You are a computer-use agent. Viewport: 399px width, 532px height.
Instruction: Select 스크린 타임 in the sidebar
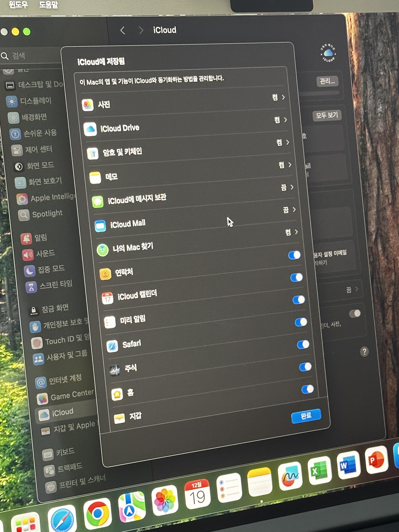pyautogui.click(x=49, y=286)
